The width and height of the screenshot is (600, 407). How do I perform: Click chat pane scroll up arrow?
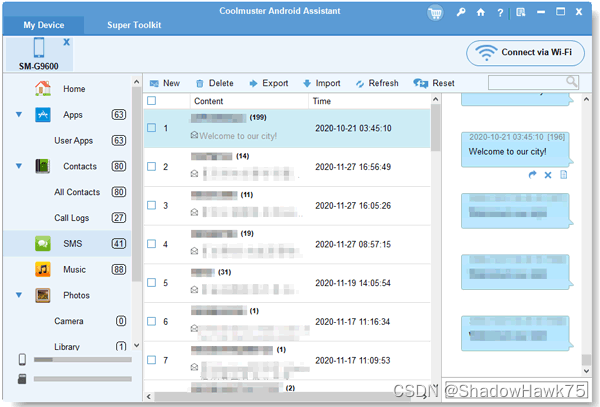[586, 99]
